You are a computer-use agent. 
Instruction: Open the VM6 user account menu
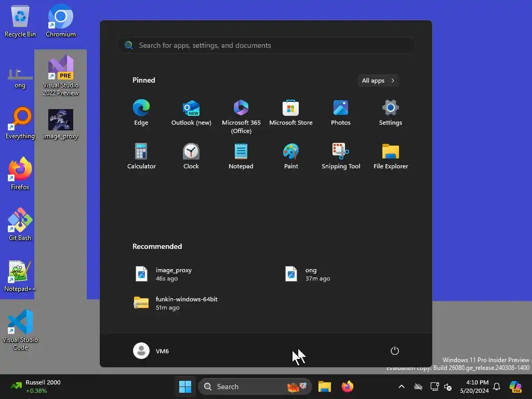pos(151,351)
